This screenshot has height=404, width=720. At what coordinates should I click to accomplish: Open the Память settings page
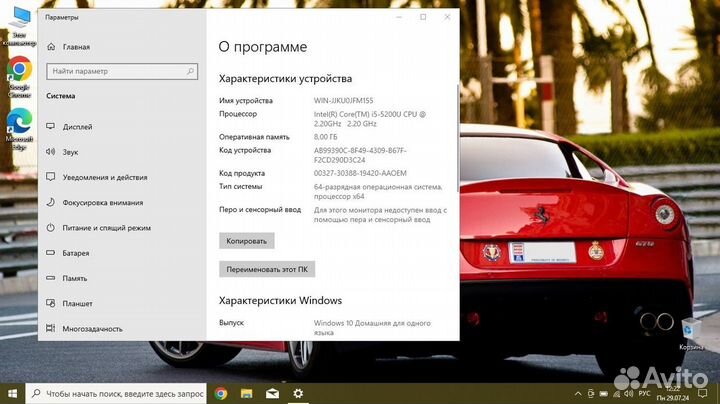click(x=67, y=278)
